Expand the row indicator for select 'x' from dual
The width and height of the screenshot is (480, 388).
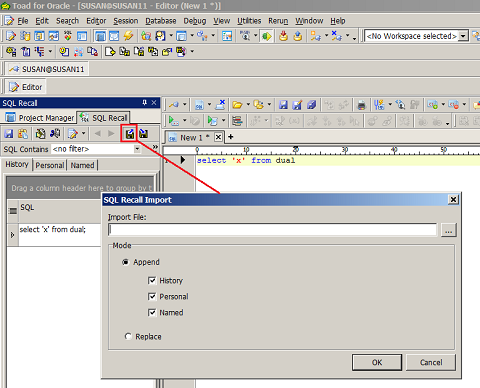tap(13, 235)
